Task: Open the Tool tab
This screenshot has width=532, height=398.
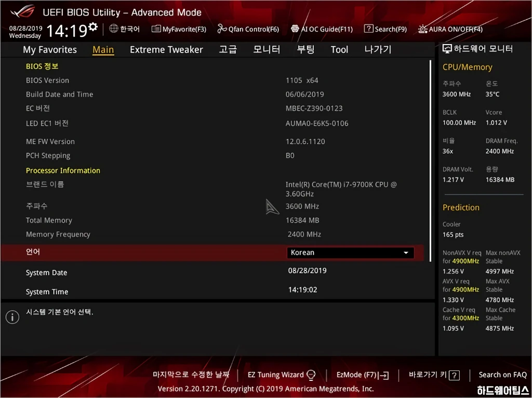Action: click(339, 49)
